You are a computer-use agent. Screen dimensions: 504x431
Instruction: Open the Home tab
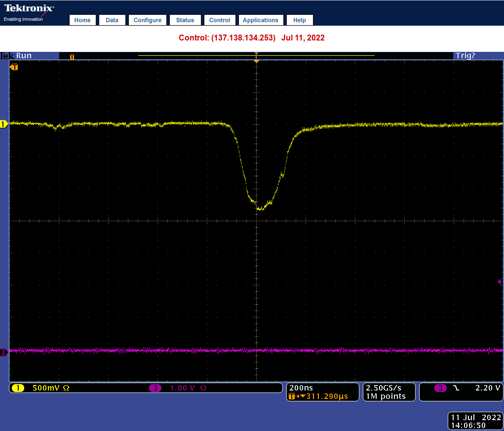click(x=82, y=20)
